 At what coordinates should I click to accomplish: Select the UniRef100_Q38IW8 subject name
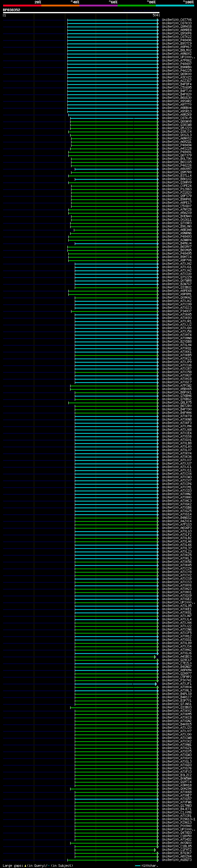pyautogui.click(x=176, y=125)
